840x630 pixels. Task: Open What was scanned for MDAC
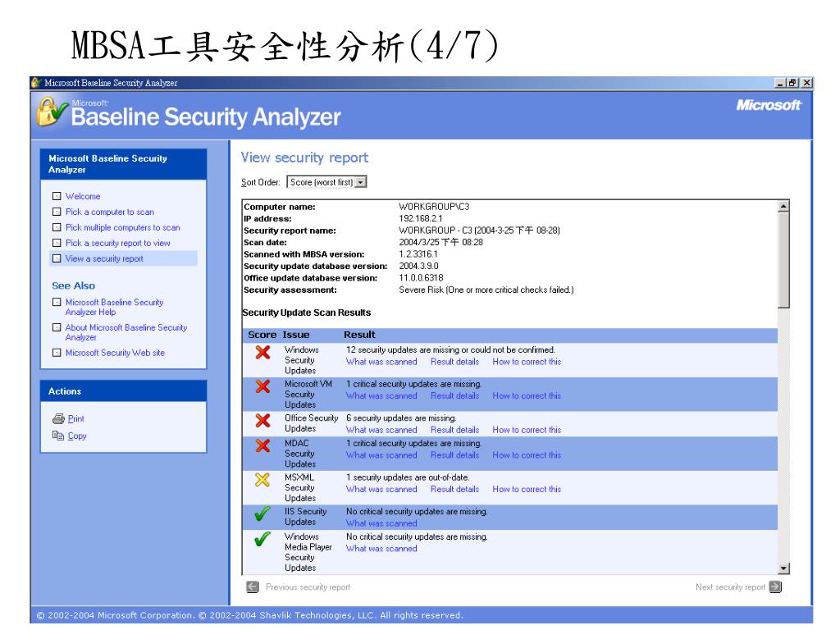[381, 454]
